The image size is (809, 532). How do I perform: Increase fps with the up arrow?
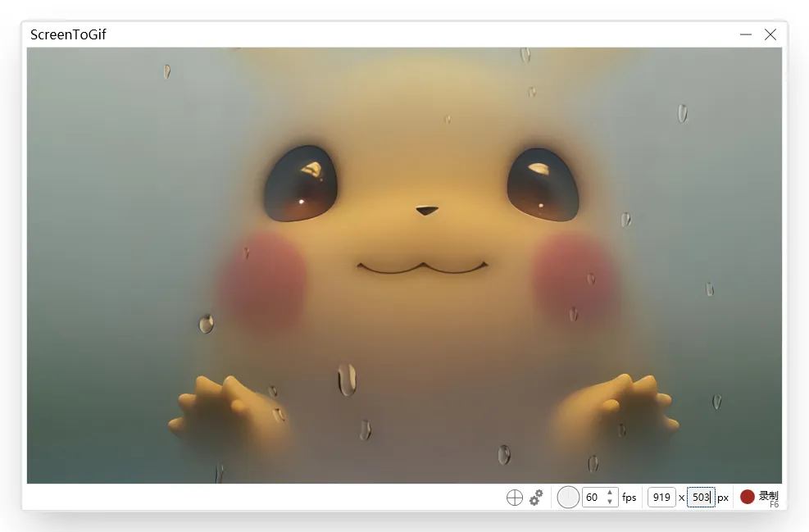pyautogui.click(x=610, y=493)
